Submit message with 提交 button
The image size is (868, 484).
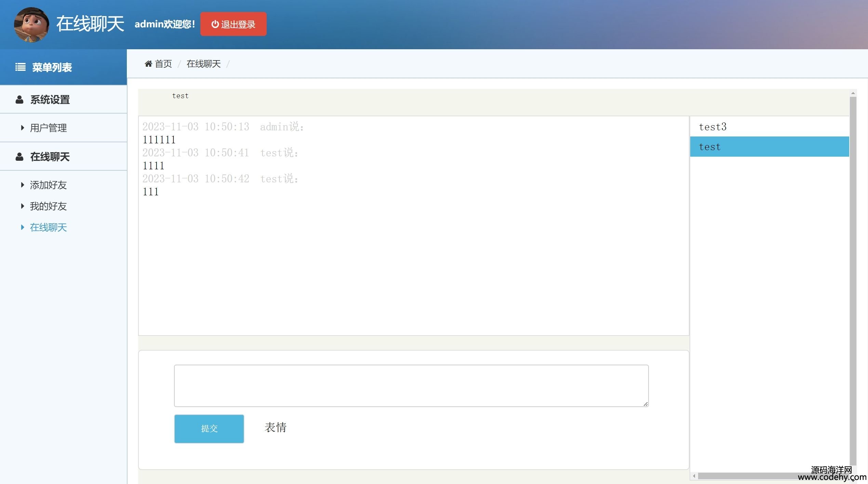[209, 429]
